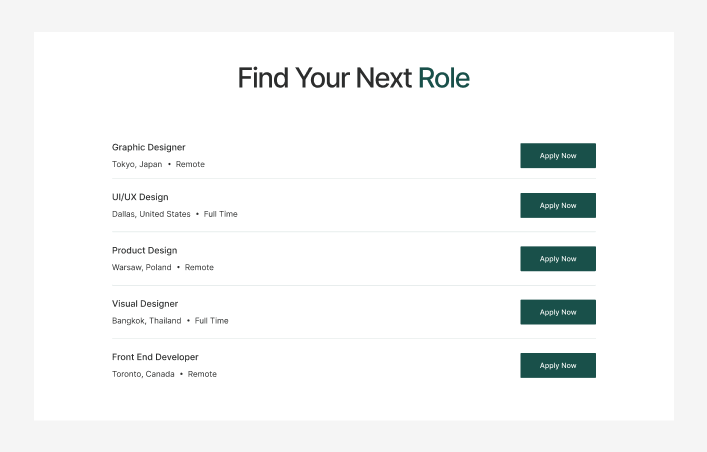Click Apply Now for Graphic Designer

coord(557,156)
